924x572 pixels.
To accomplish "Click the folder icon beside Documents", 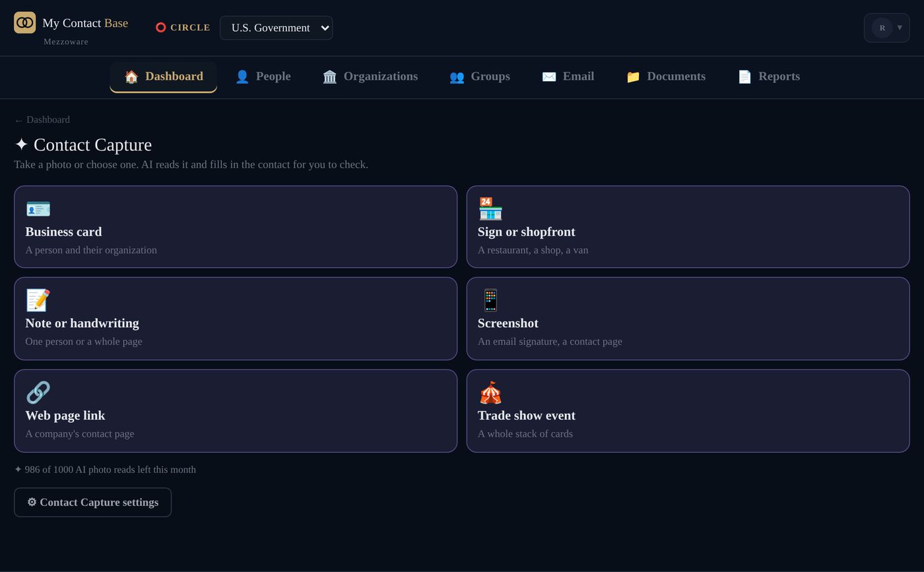I will tap(633, 77).
